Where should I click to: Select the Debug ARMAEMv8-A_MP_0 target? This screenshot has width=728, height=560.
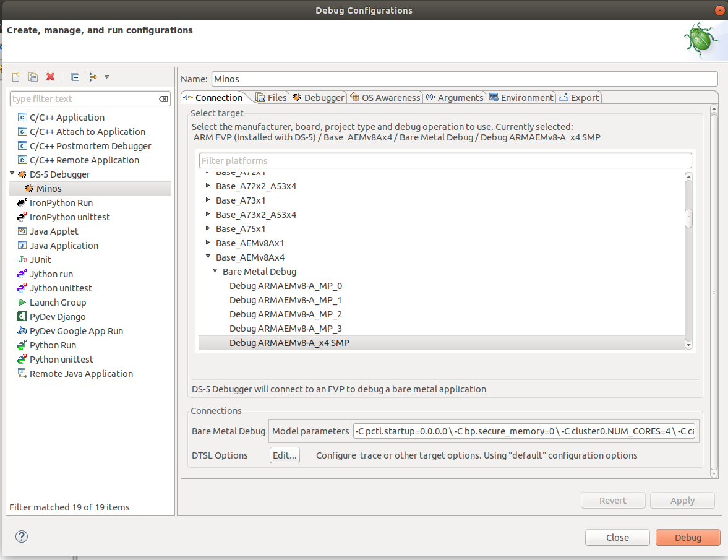[x=285, y=285]
